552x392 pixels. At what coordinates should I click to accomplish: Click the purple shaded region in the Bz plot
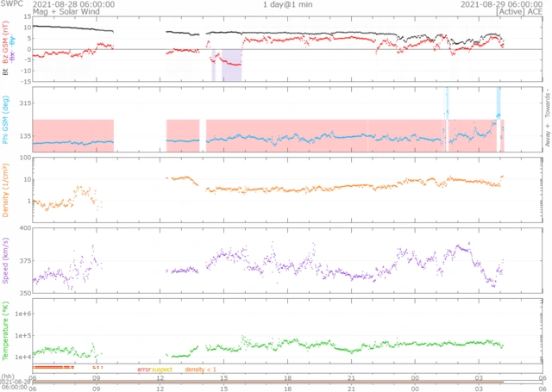tap(231, 65)
